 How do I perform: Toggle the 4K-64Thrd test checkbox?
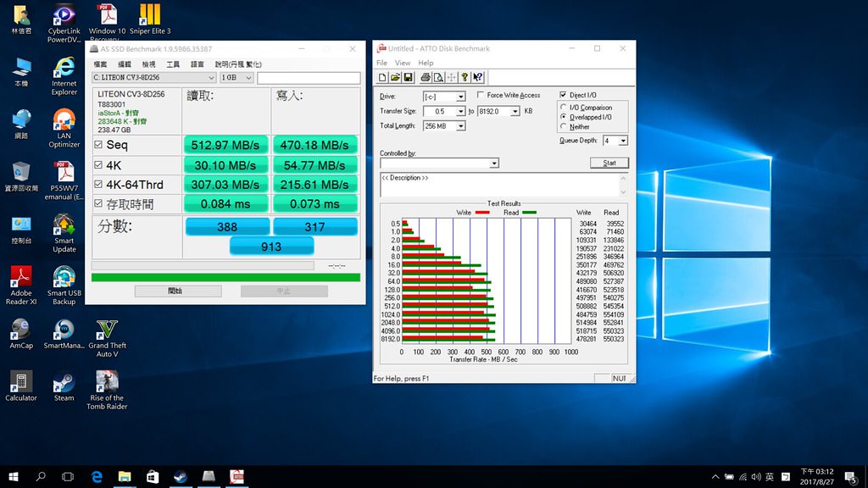(98, 184)
